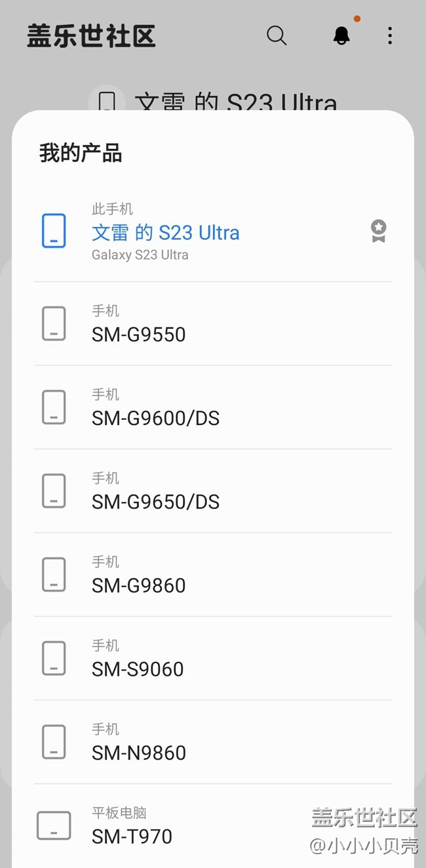
Task: Tap the 我的产品 sheet heading
Action: pos(81,154)
